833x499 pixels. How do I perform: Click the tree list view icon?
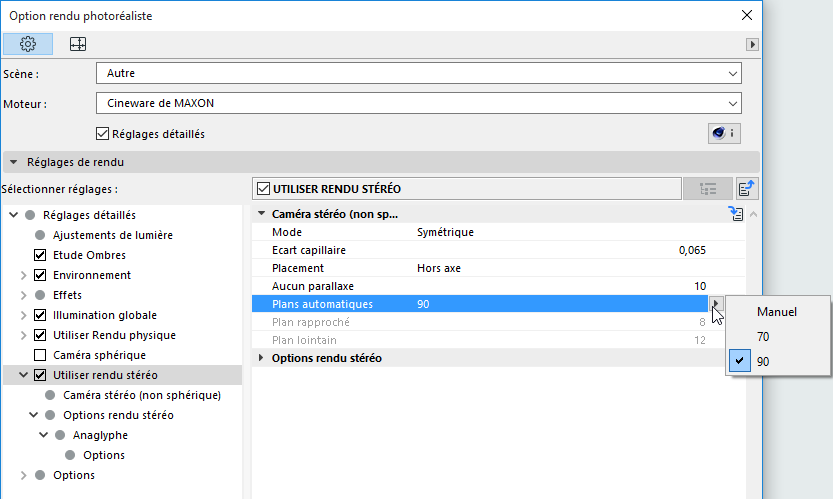(708, 189)
